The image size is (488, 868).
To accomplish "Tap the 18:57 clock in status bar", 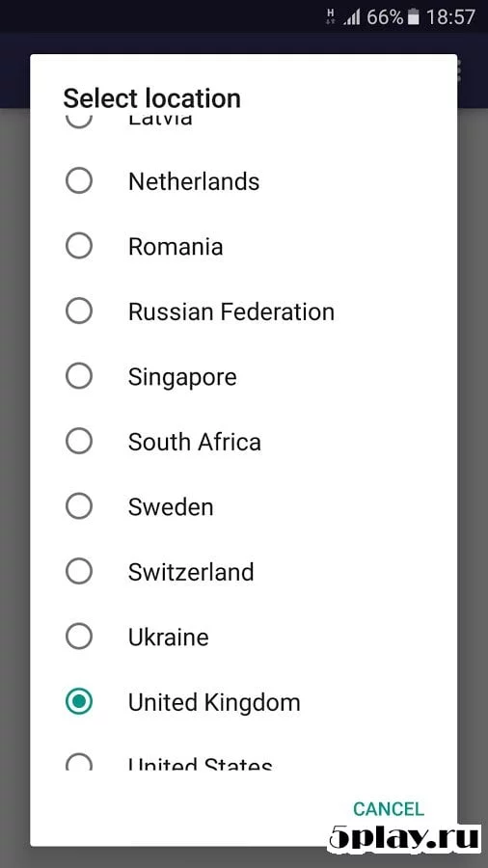I will coord(450,17).
